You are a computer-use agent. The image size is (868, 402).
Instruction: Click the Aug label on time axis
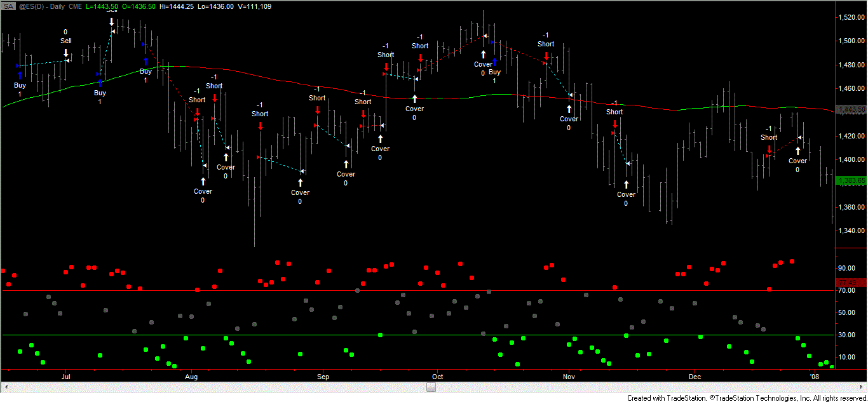[x=191, y=377]
